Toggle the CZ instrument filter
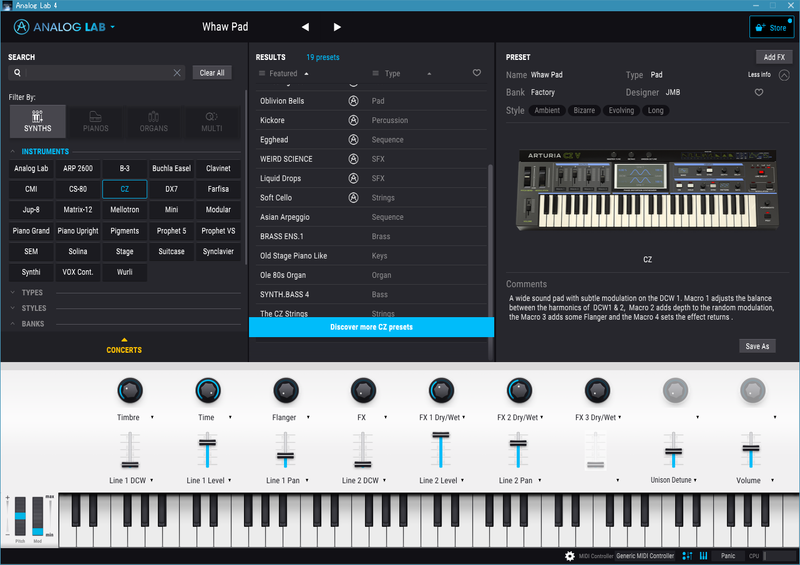800x565 pixels. (124, 189)
